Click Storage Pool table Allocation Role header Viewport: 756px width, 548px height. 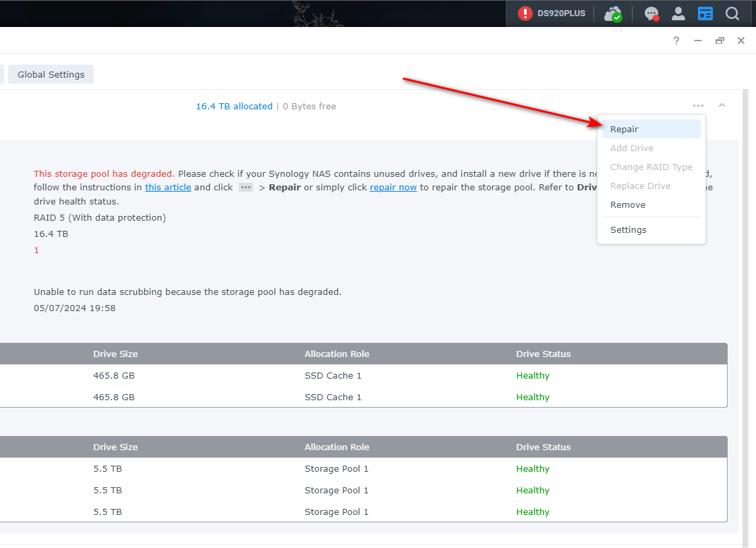[337, 447]
